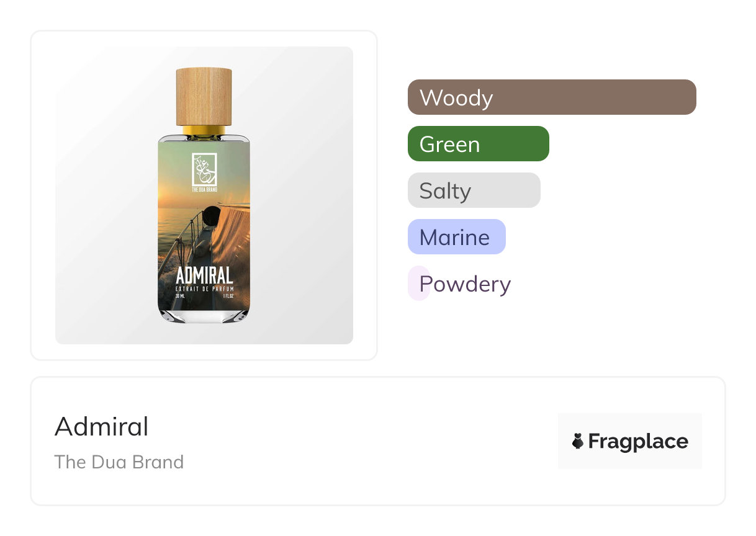The image size is (756, 536).
Task: Open the Admiral perfume title
Action: (x=102, y=427)
